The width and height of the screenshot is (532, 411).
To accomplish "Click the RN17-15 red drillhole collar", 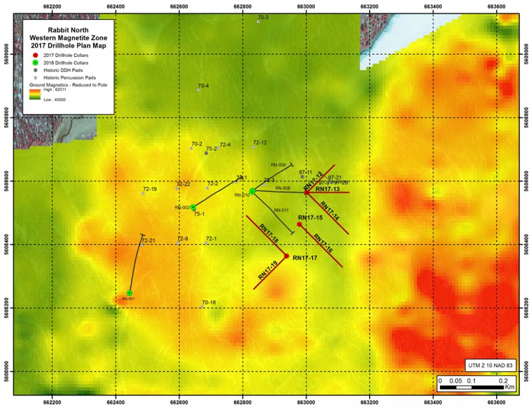I will coord(299,224).
